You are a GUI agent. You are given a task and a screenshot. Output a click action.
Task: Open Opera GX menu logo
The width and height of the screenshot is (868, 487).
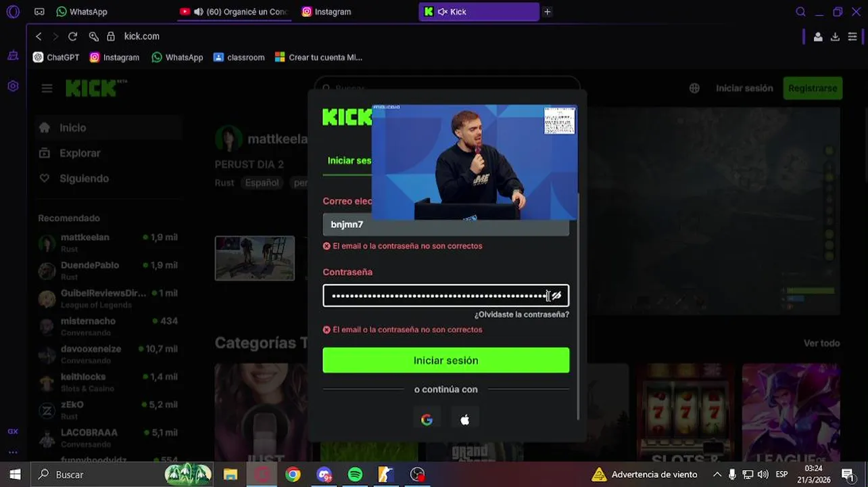coord(13,11)
